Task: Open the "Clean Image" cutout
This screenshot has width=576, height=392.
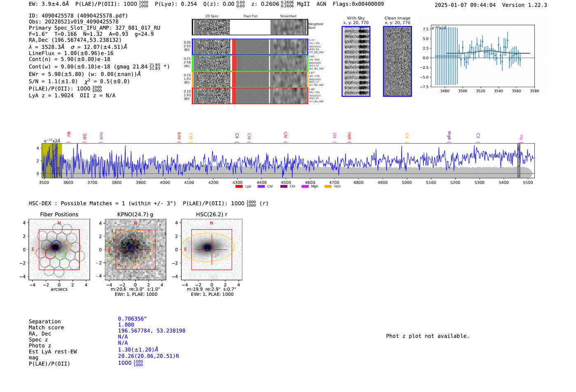Action: pyautogui.click(x=397, y=61)
